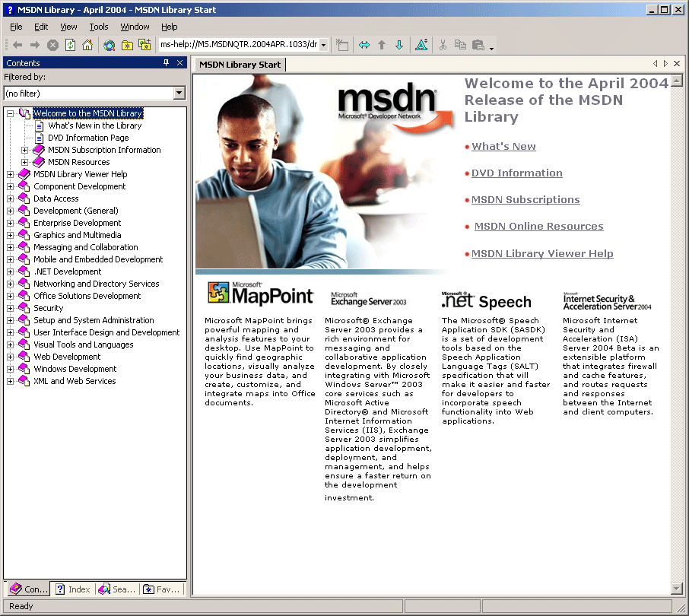Image resolution: width=689 pixels, height=616 pixels.
Task: Click the Next topic down arrow
Action: pyautogui.click(x=399, y=45)
